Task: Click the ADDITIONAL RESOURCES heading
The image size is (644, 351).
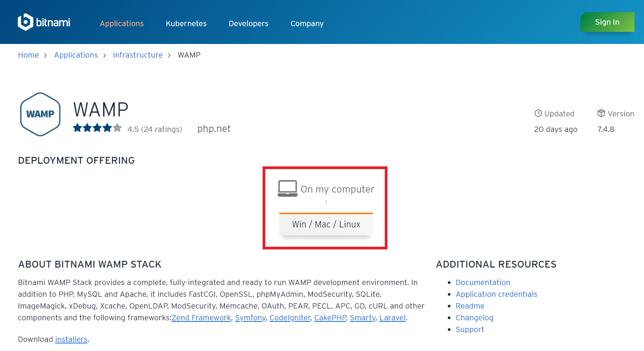Action: tap(496, 264)
